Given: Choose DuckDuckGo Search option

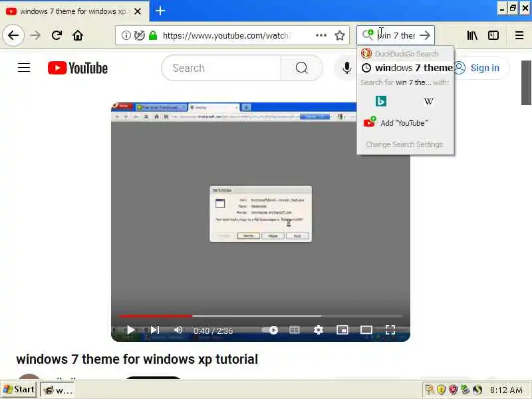Looking at the screenshot, I should pos(406,54).
